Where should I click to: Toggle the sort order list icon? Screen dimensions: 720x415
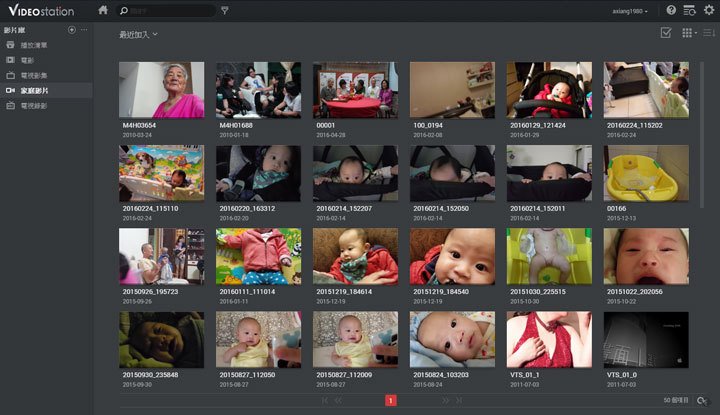click(x=708, y=34)
